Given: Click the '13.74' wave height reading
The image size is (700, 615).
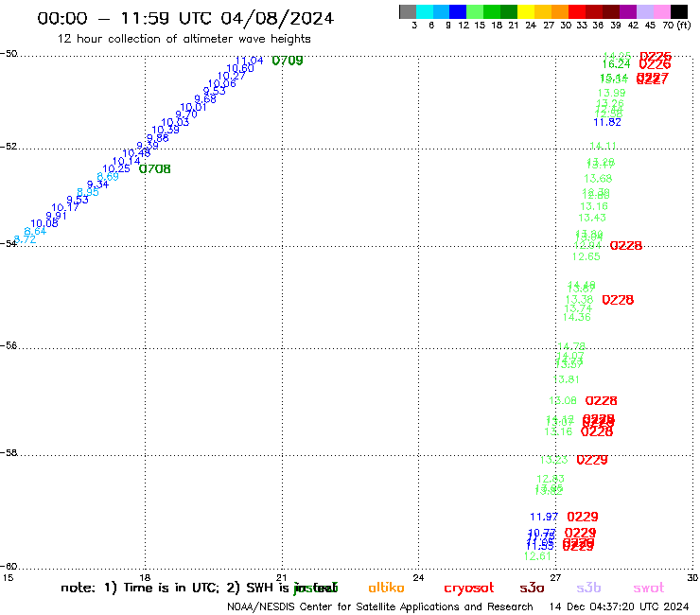Looking at the screenshot, I should click(x=578, y=308).
